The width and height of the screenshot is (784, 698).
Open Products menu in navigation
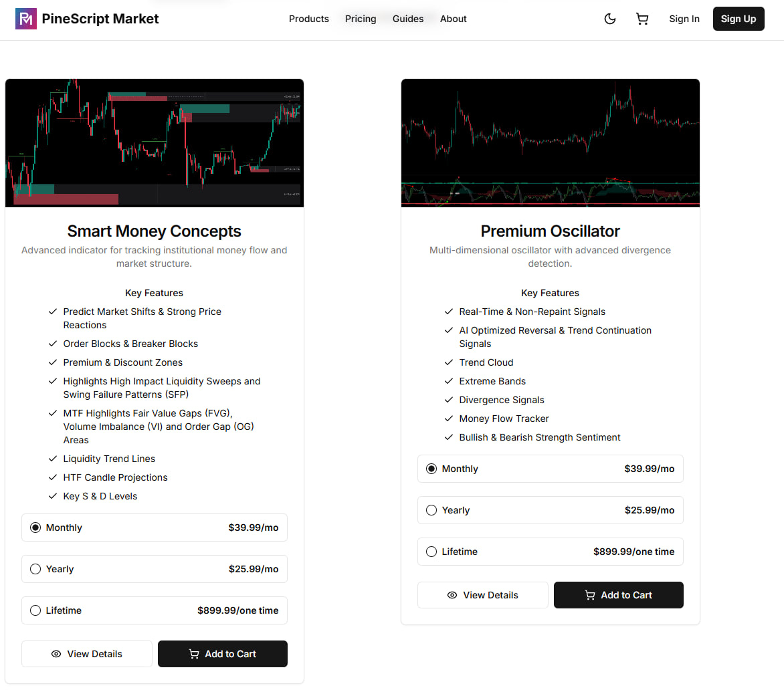[309, 19]
